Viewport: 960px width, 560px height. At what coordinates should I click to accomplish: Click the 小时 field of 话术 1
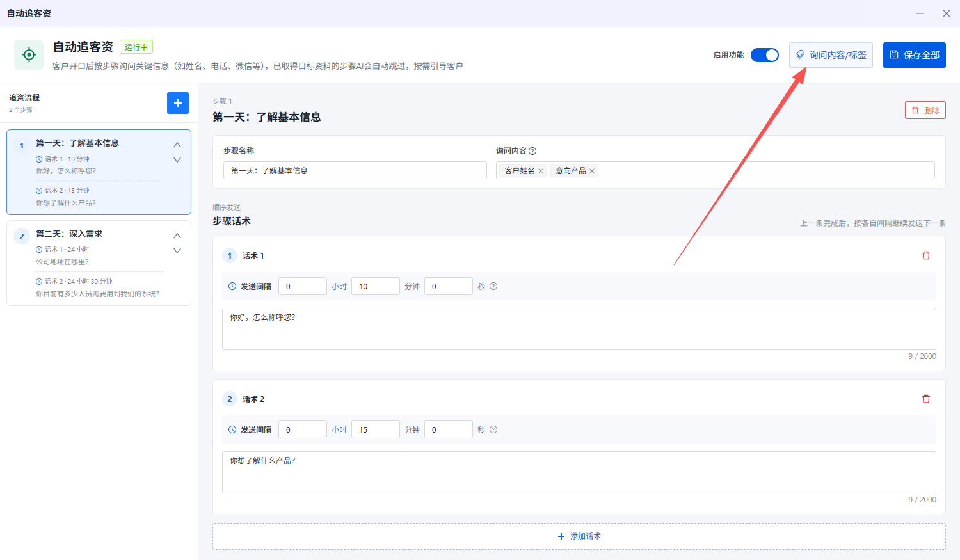[303, 286]
